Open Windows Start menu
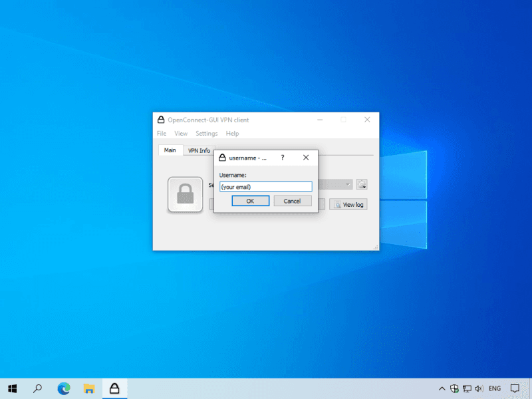This screenshot has width=532, height=399. tap(12, 388)
